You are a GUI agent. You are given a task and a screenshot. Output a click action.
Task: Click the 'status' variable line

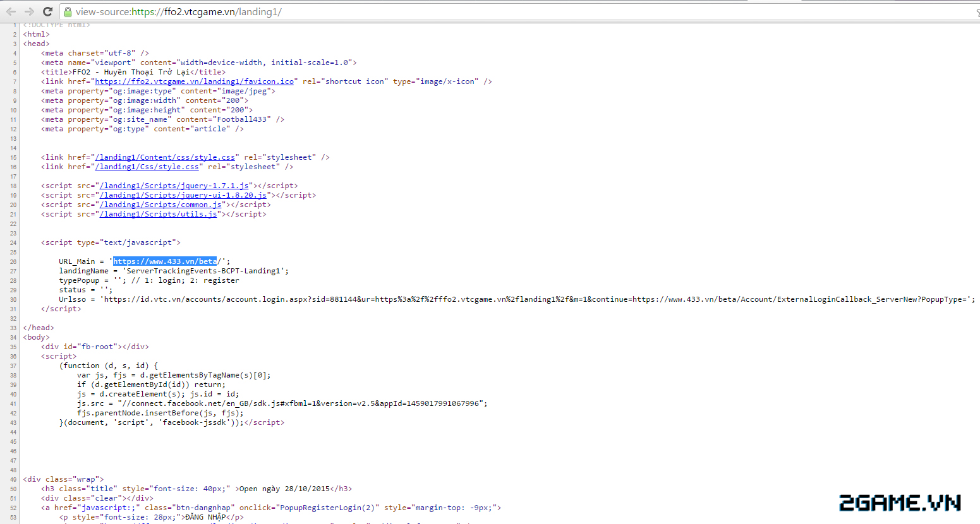coord(85,290)
